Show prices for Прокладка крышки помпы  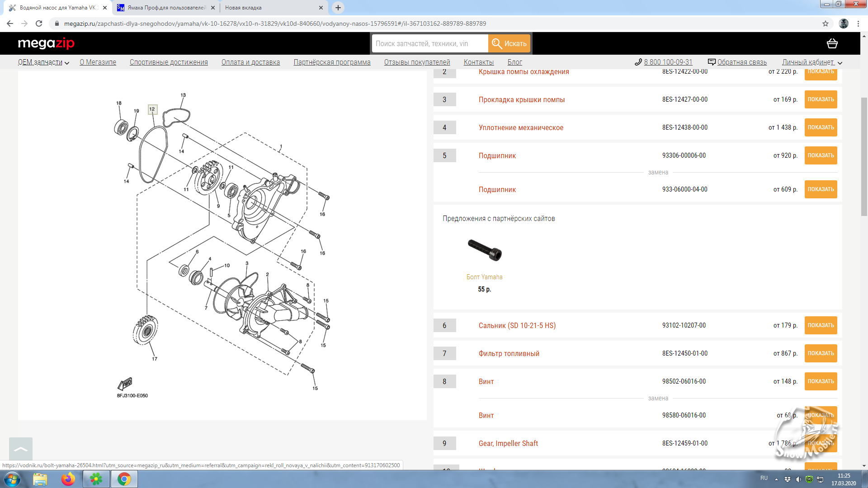pyautogui.click(x=821, y=99)
